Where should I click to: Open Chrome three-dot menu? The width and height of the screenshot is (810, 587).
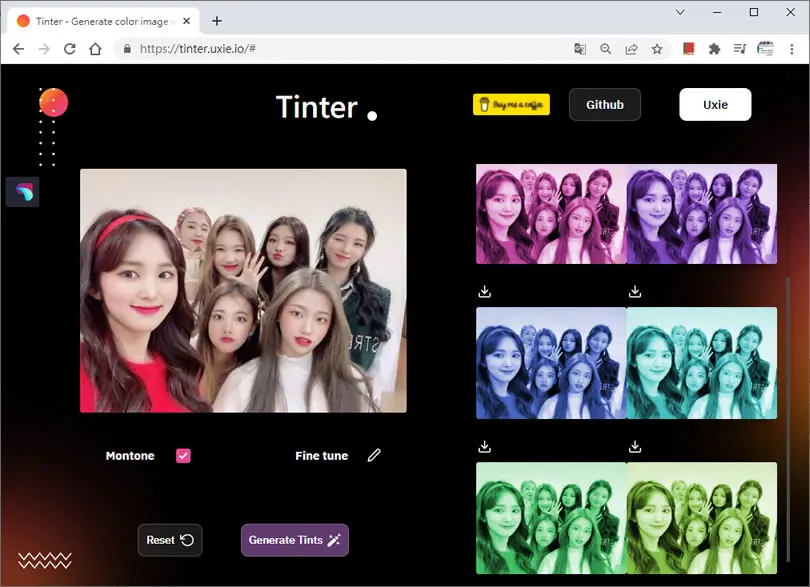point(791,49)
